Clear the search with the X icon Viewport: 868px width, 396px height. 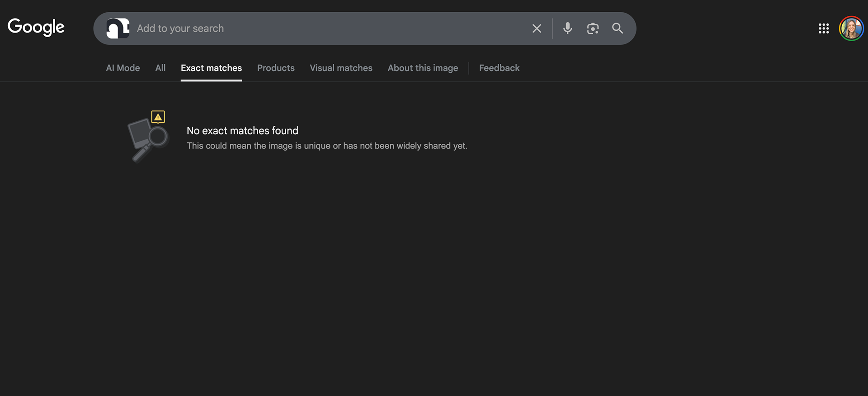coord(537,29)
